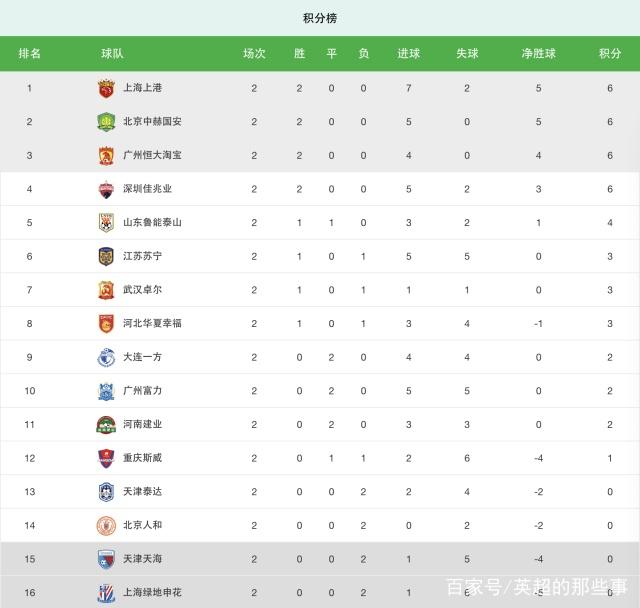Click the 河北华夏幸福 team logo

[x=106, y=323]
